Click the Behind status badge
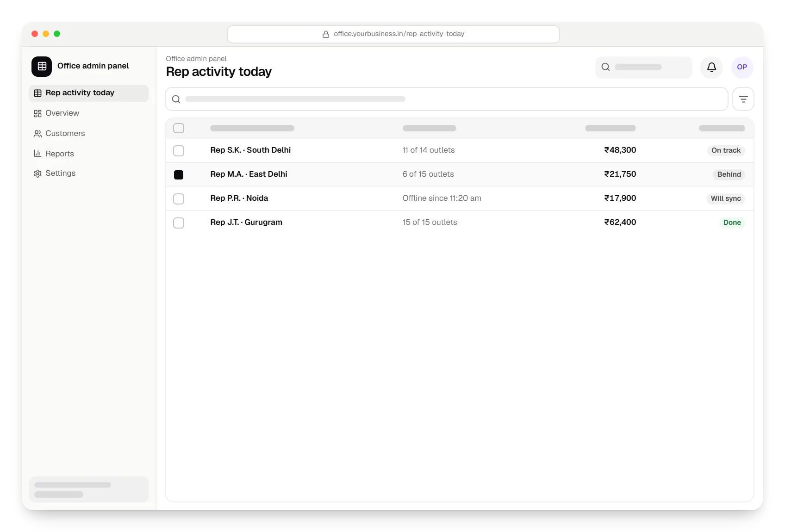785x532 pixels. [x=729, y=174]
